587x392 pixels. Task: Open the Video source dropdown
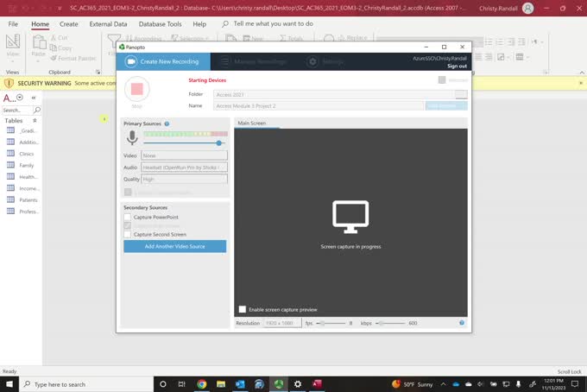[184, 155]
